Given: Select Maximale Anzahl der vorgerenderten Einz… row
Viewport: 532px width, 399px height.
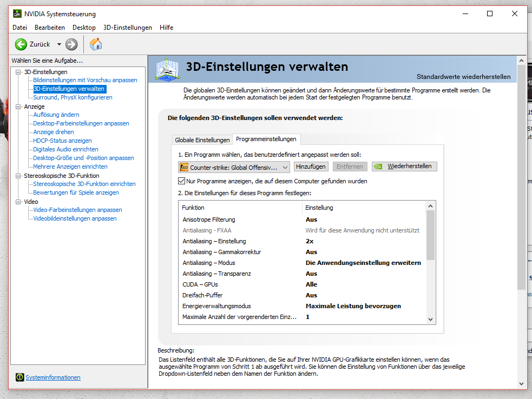Looking at the screenshot, I should coord(302,317).
